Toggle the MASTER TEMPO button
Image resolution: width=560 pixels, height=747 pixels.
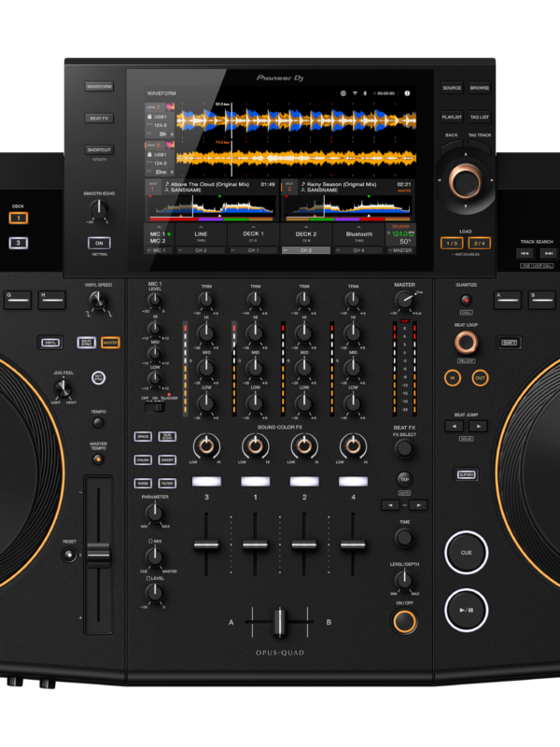point(98,459)
